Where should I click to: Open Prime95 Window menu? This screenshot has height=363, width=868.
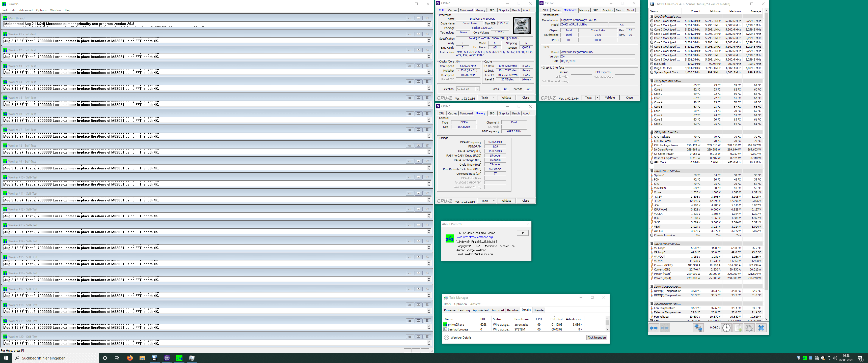click(x=56, y=10)
